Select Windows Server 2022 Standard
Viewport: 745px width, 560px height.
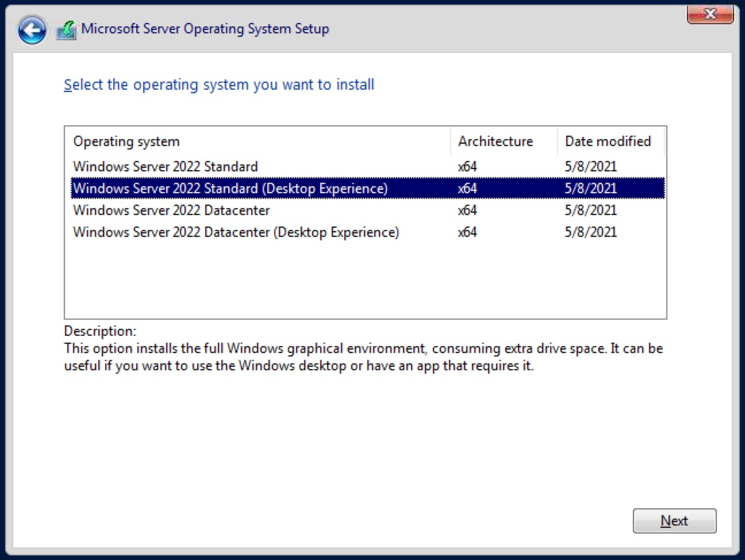point(166,167)
